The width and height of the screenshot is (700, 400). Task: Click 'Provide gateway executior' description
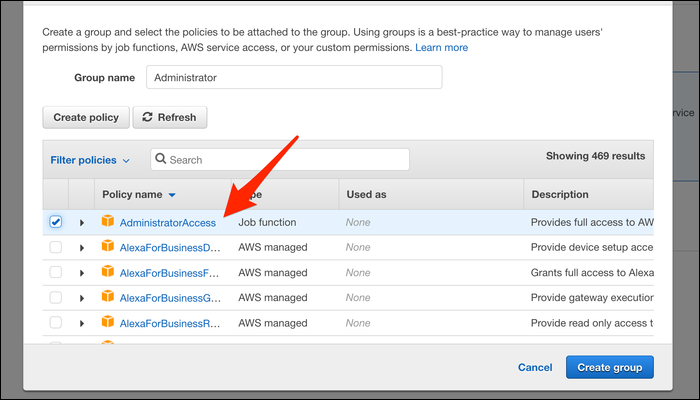592,298
